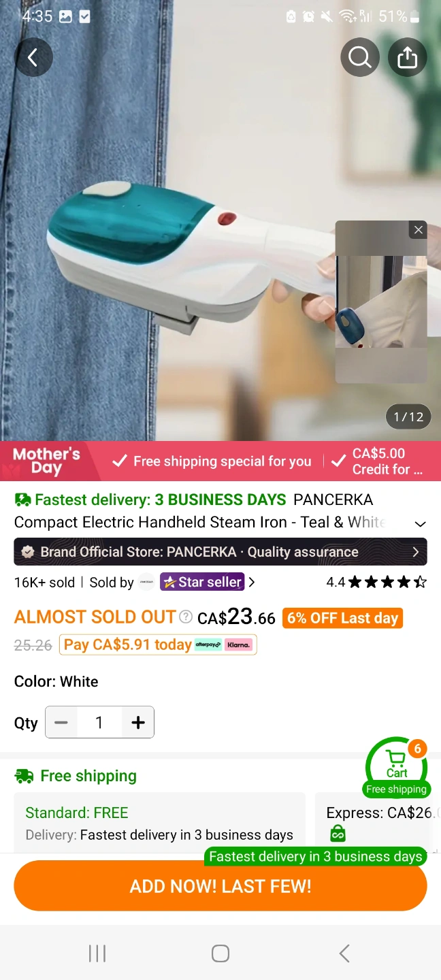
Task: Tap ADD NOW! LAST FEW! button
Action: pyautogui.click(x=220, y=885)
